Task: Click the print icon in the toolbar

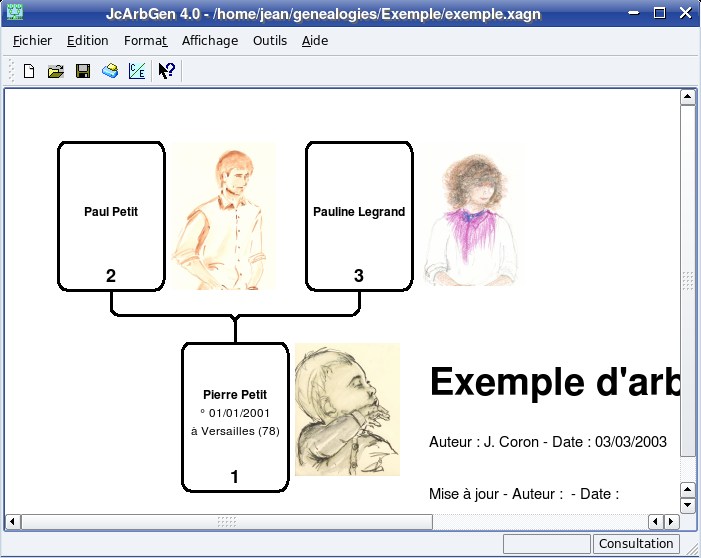Action: coord(110,71)
